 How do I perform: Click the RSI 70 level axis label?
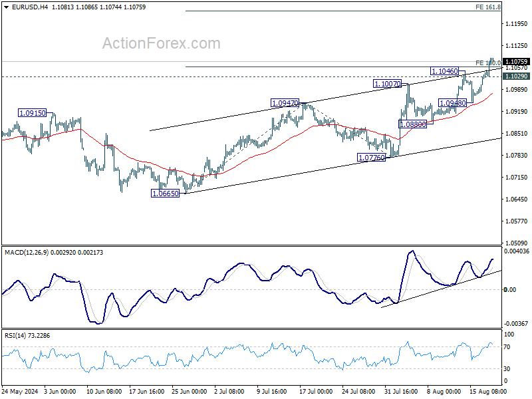[x=507, y=347]
